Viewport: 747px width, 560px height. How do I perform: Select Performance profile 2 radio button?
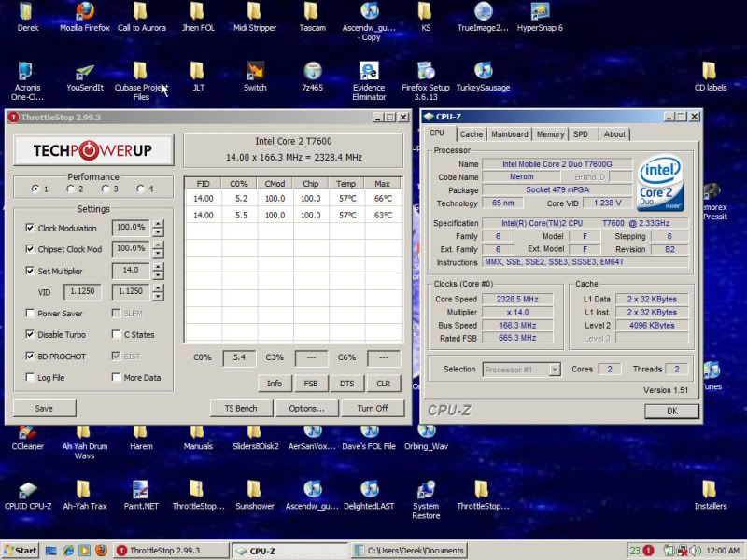[71, 189]
